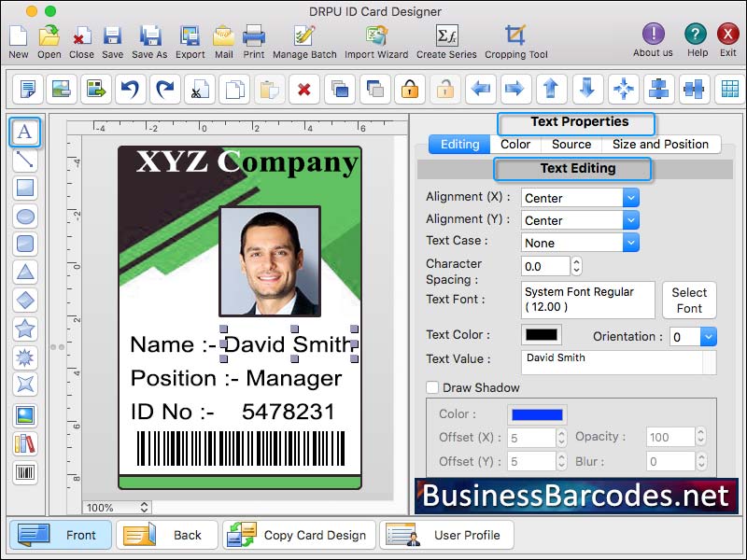Select the employee photo on card

(x=270, y=261)
